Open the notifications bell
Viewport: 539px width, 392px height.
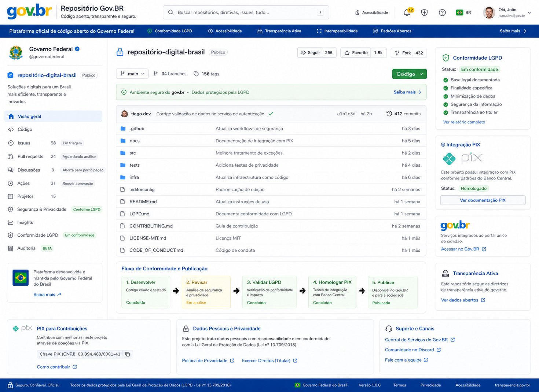[407, 12]
